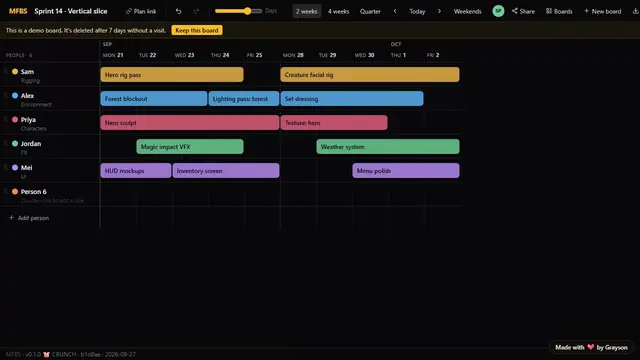
Task: Go to previous period with left chevron
Action: [x=395, y=11]
